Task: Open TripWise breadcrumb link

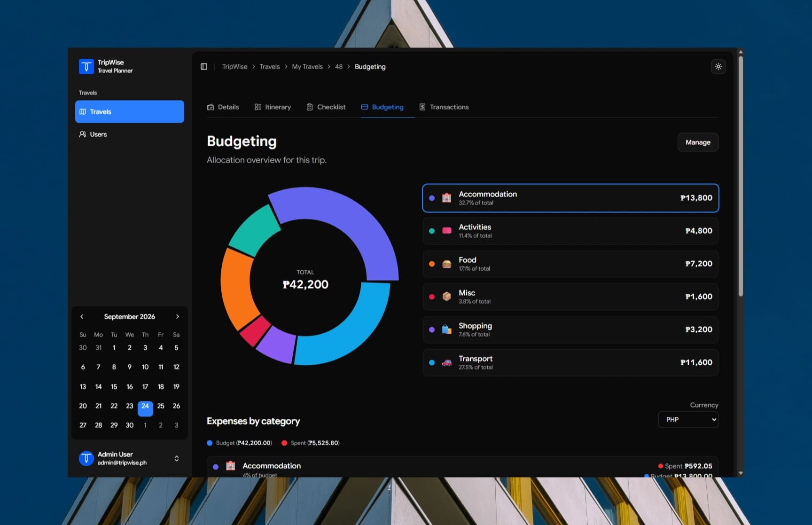Action: 234,67
